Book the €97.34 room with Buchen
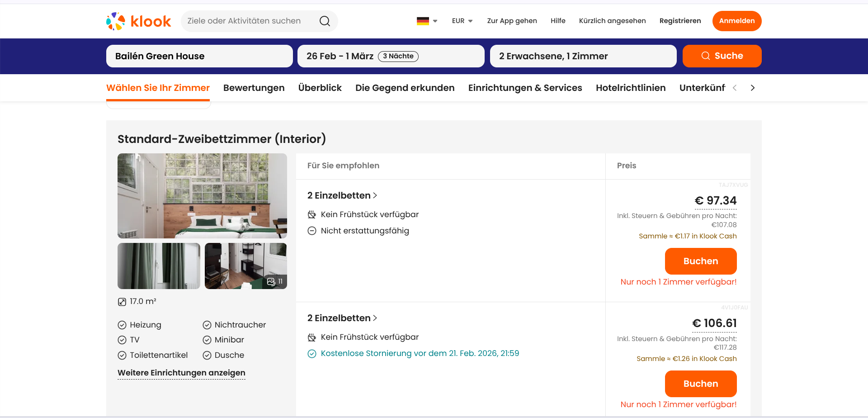This screenshot has height=418, width=868. (700, 261)
